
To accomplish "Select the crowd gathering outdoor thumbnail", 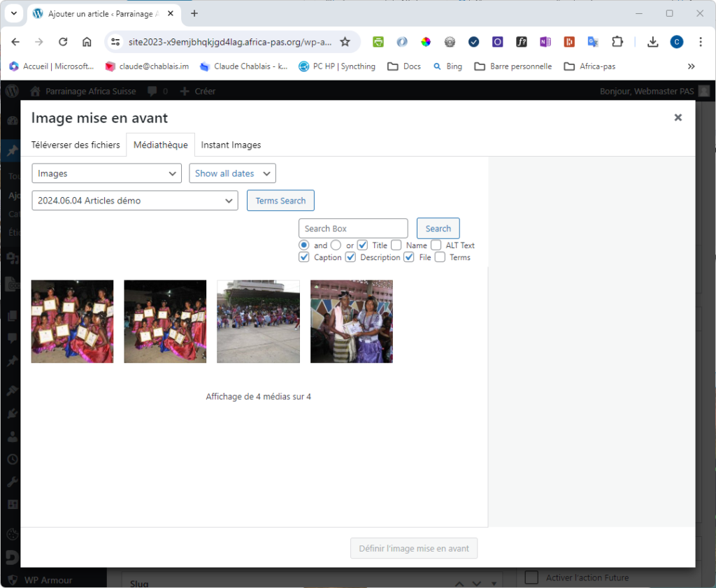I will click(x=258, y=322).
